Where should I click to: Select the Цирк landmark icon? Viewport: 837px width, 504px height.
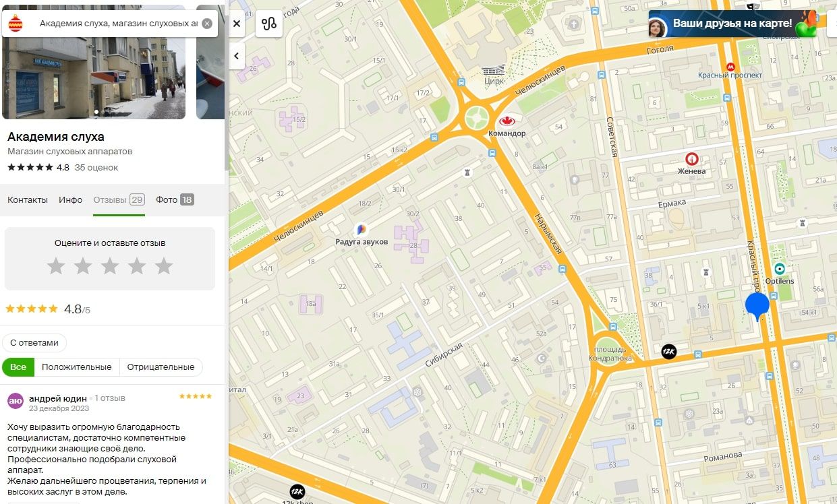click(494, 70)
